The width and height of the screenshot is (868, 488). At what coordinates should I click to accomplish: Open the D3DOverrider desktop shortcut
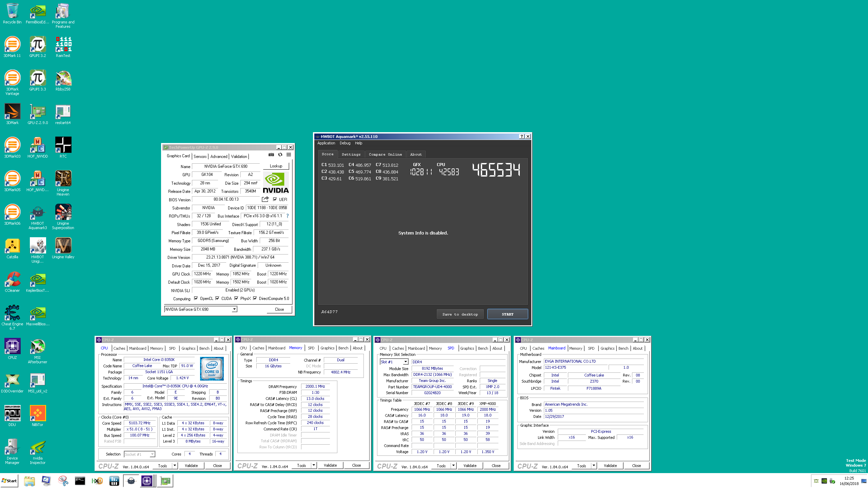coord(12,383)
